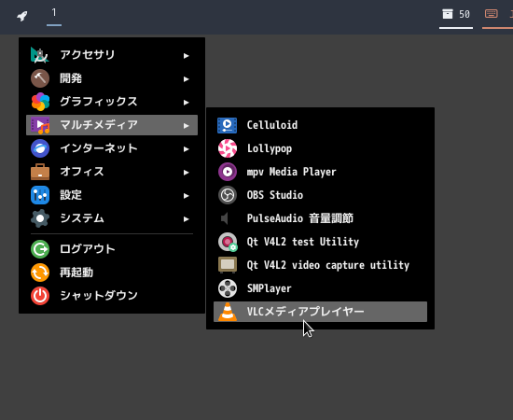This screenshot has width=513, height=420.
Task: Click the Qt V4L2 test Utility label
Action: (x=302, y=242)
